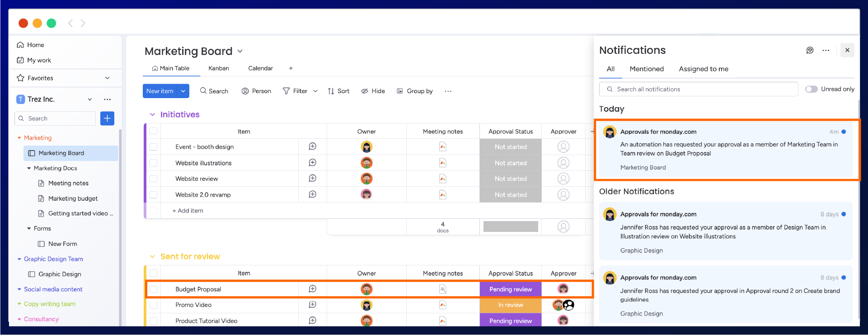Check the Budget Proposal row checkbox
The image size is (868, 335).
(154, 289)
